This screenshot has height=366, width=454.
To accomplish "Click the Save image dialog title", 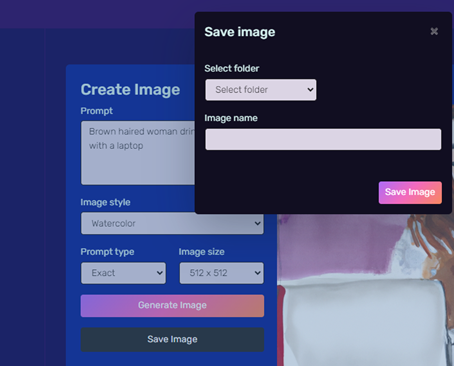I will [x=240, y=32].
